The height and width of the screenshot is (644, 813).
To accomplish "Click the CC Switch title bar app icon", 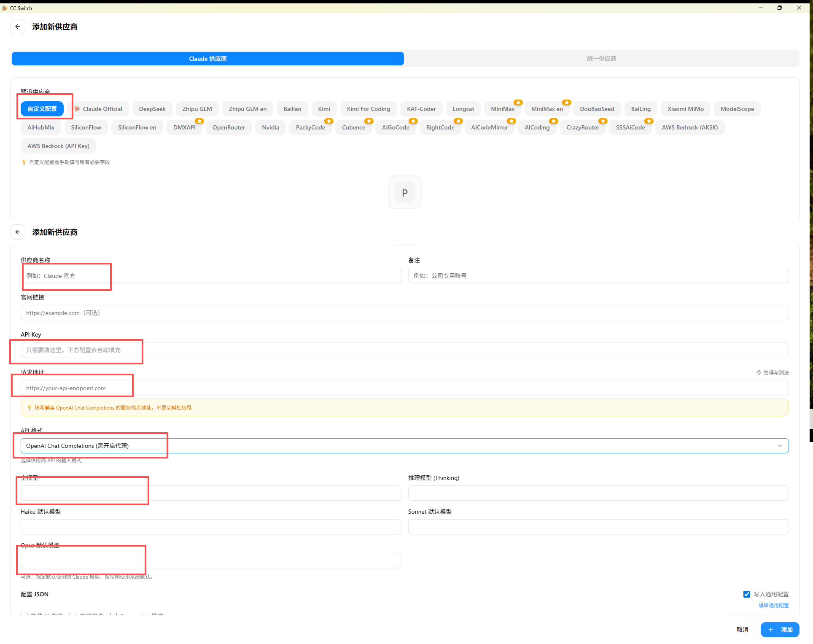I will pos(5,8).
